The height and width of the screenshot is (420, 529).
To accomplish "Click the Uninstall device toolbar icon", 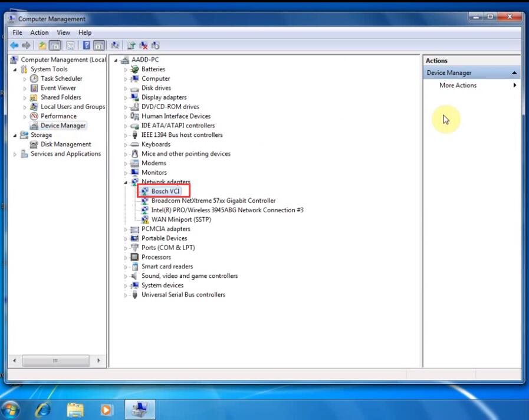I will pos(143,45).
